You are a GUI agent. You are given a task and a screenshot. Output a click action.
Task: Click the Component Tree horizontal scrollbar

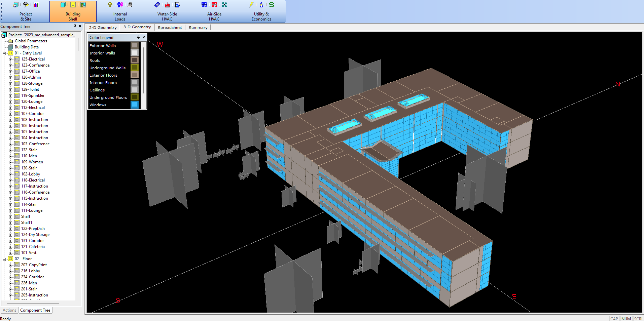33,303
